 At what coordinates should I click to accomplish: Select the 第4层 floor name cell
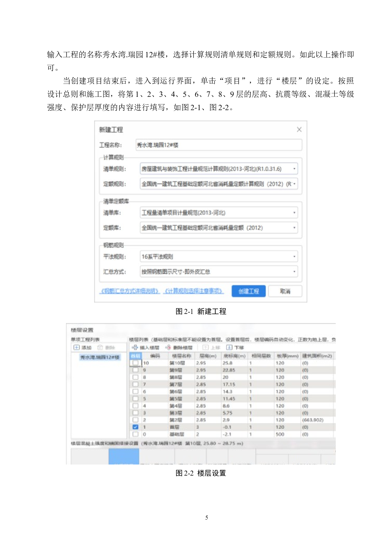tap(181, 406)
